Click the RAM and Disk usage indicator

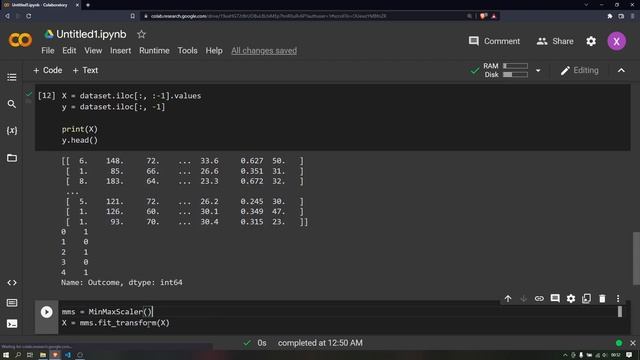[x=505, y=70]
